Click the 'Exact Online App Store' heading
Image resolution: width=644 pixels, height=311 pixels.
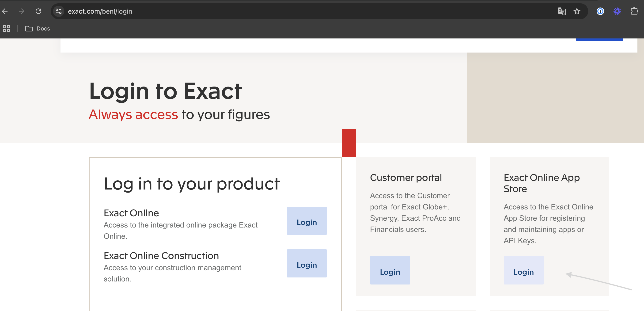tap(542, 183)
